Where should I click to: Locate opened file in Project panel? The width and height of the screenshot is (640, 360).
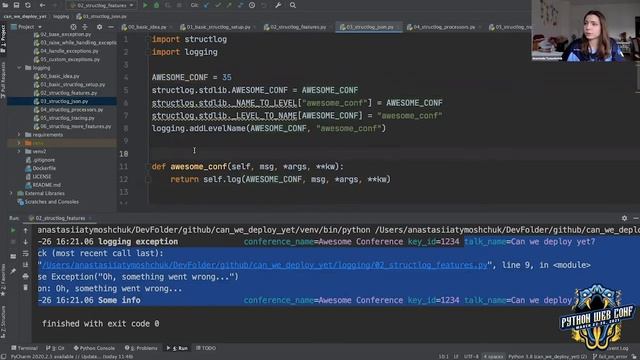click(73, 27)
